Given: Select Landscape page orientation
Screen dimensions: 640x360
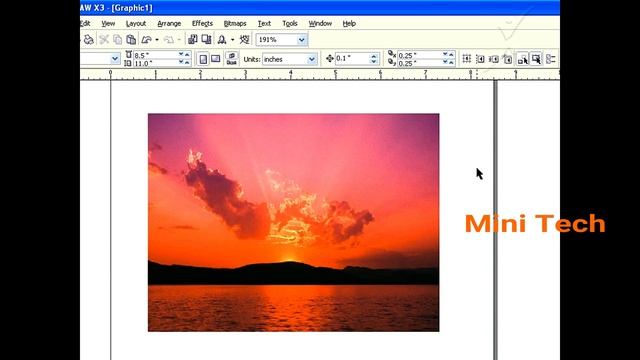Looking at the screenshot, I should point(216,59).
